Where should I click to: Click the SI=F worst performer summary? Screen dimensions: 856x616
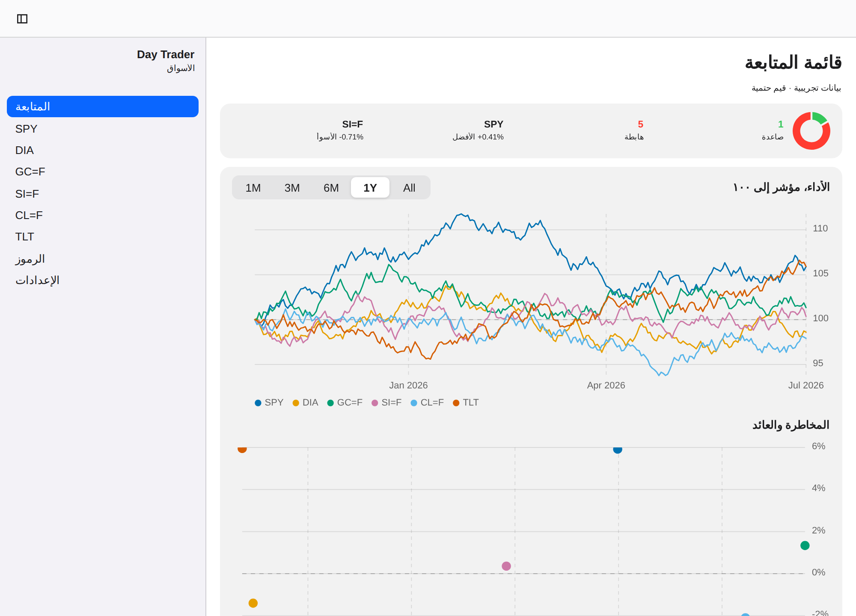pyautogui.click(x=340, y=130)
